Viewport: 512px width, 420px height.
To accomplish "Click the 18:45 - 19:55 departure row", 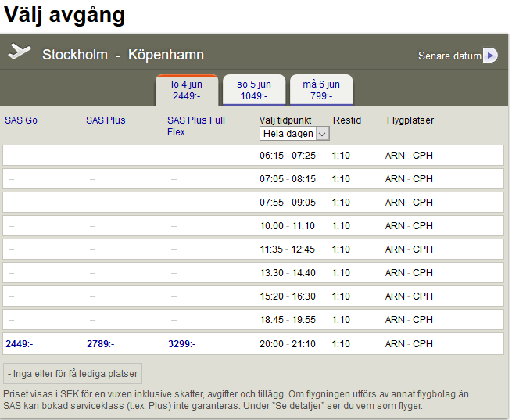I will tap(287, 320).
